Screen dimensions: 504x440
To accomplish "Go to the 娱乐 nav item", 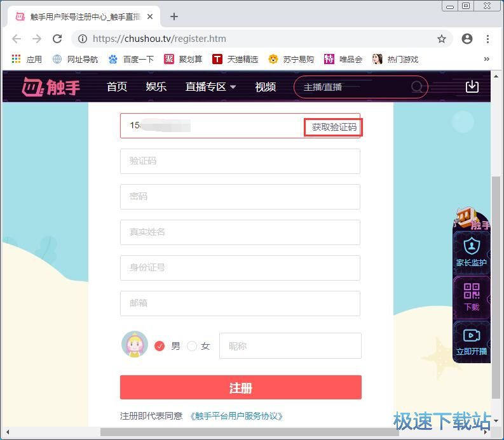I will (156, 87).
